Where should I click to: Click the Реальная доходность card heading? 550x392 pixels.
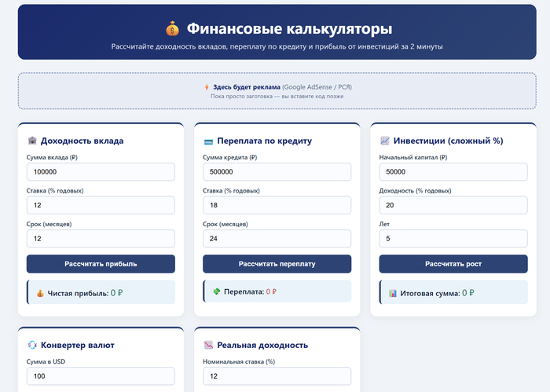pyautogui.click(x=262, y=345)
